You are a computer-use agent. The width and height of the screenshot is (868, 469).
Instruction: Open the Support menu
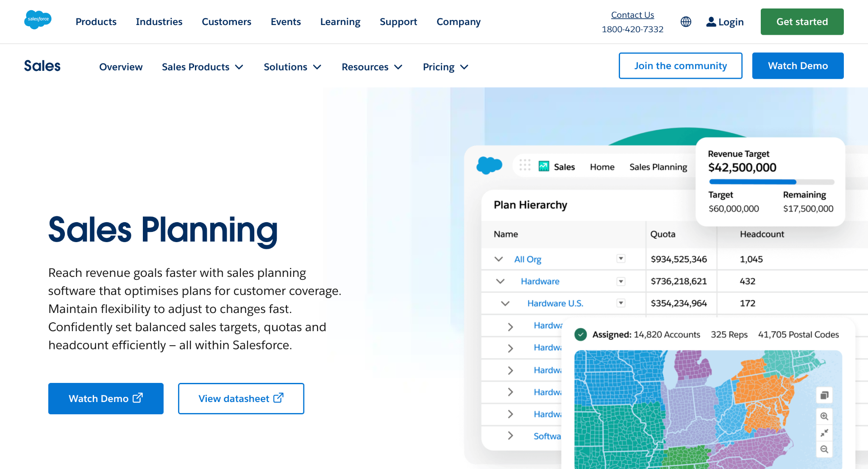click(x=398, y=22)
